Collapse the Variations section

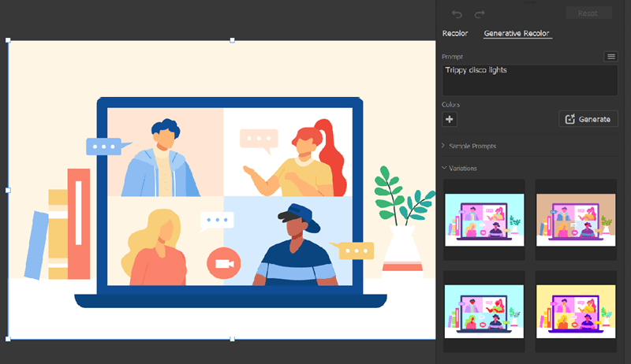(x=459, y=169)
